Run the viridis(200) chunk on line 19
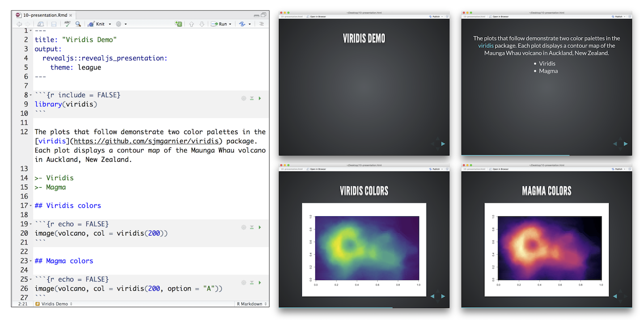The height and width of the screenshot is (320, 644). pyautogui.click(x=260, y=227)
